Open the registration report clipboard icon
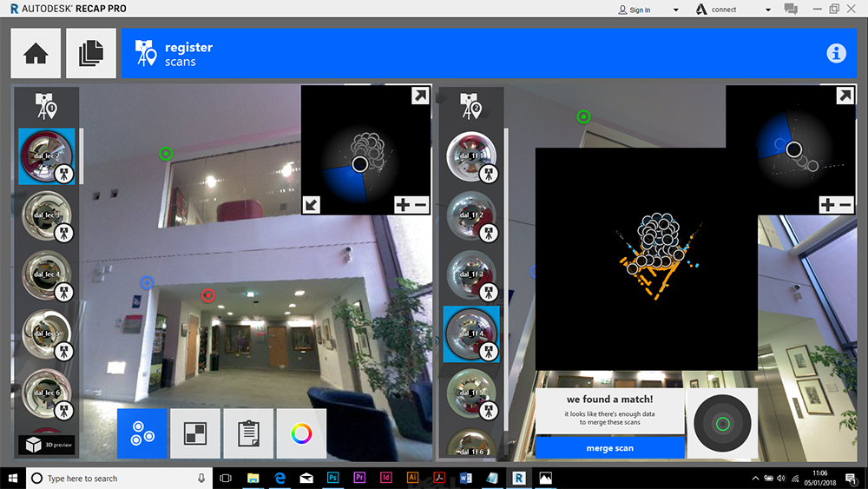Image resolution: width=868 pixels, height=489 pixels. click(248, 433)
